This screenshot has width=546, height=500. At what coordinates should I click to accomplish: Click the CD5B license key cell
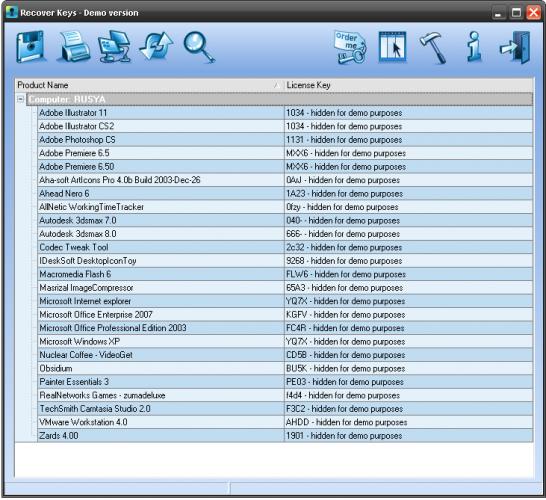408,355
